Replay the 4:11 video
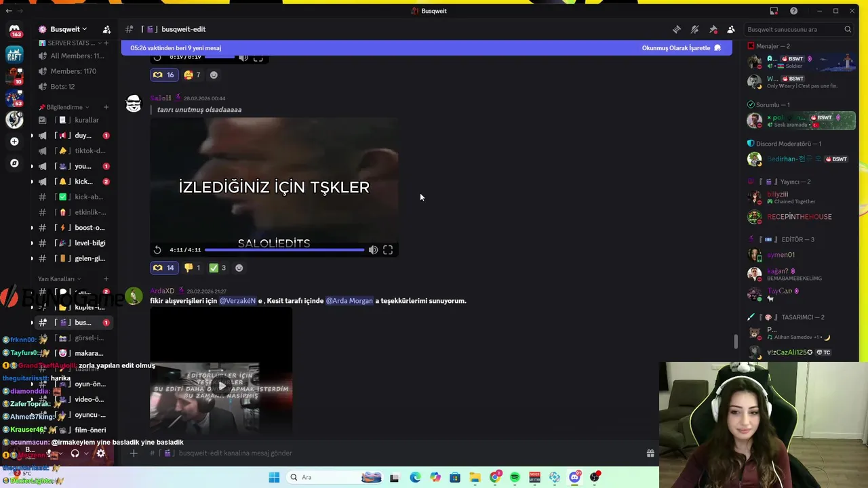868x488 pixels. coord(157,250)
